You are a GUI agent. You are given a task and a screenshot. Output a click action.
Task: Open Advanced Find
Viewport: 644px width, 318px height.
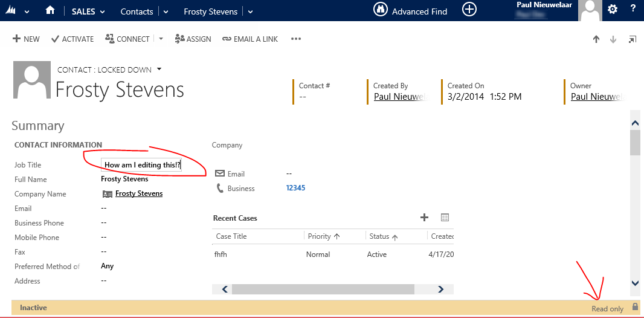click(410, 11)
